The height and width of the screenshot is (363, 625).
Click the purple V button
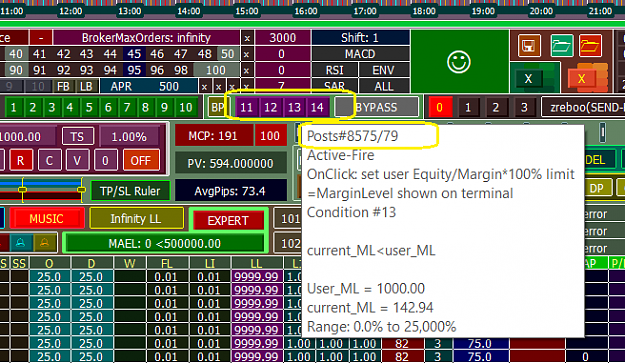coord(77,161)
